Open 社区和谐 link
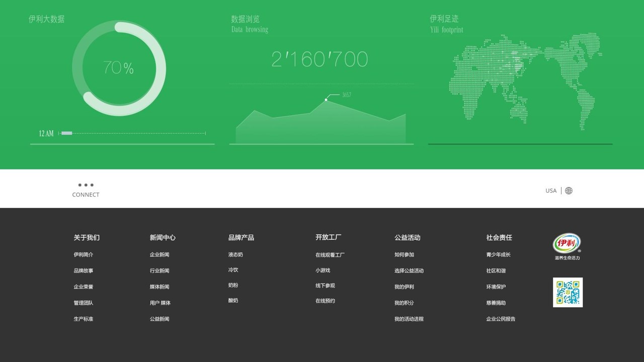This screenshot has width=644, height=362. [496, 270]
